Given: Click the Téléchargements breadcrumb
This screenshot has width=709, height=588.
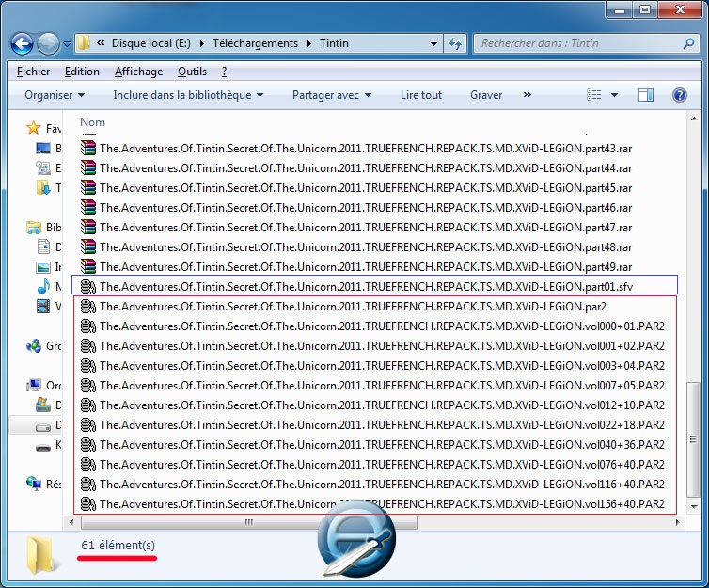Looking at the screenshot, I should pyautogui.click(x=256, y=43).
